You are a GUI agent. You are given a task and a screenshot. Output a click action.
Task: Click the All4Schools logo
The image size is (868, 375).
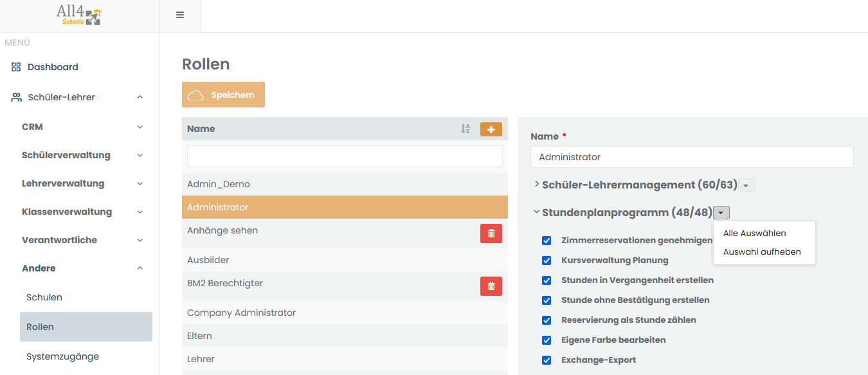[x=79, y=15]
